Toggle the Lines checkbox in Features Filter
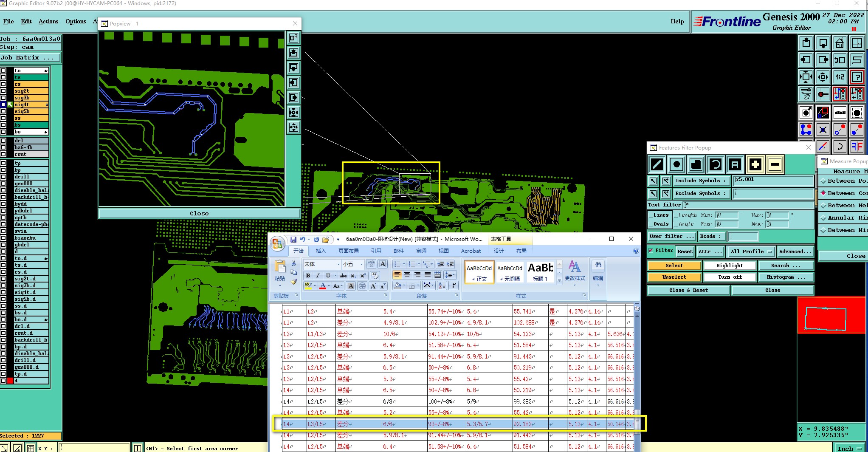 click(651, 215)
